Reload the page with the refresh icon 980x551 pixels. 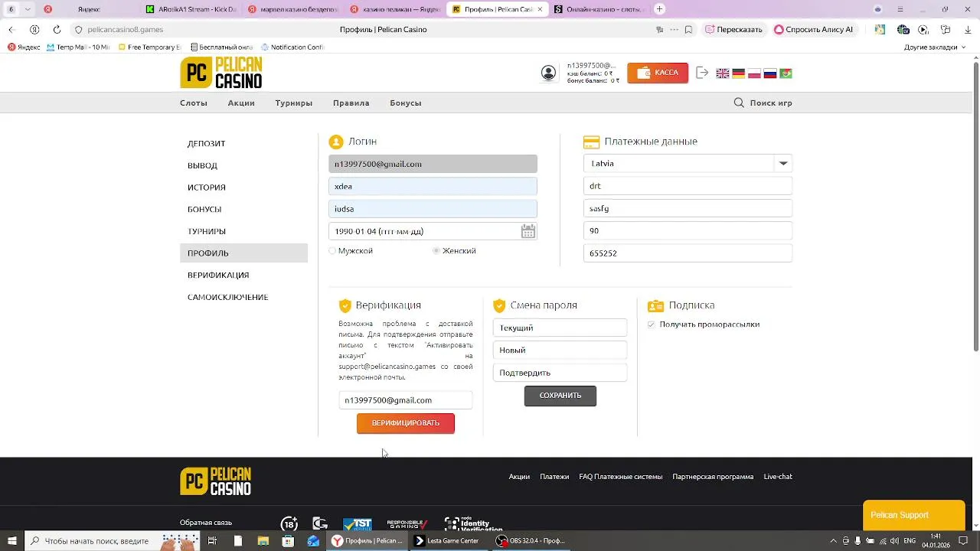57,29
